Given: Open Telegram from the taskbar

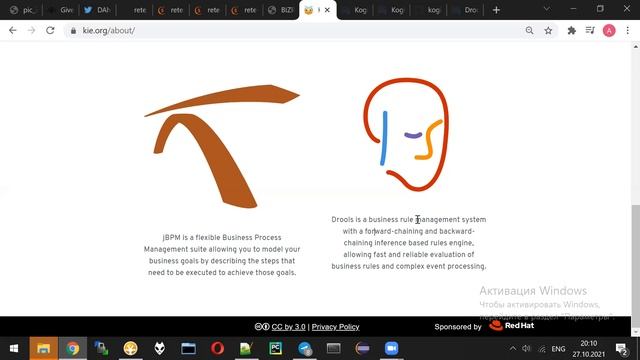Looking at the screenshot, I should point(304,349).
